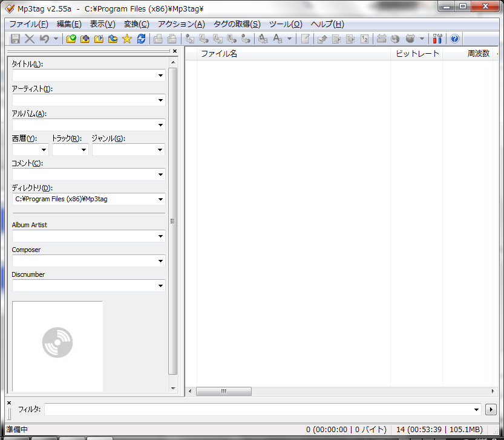Viewport: 504px width, 440px height.
Task: Click into the フィルタ filter input field
Action: (x=258, y=410)
